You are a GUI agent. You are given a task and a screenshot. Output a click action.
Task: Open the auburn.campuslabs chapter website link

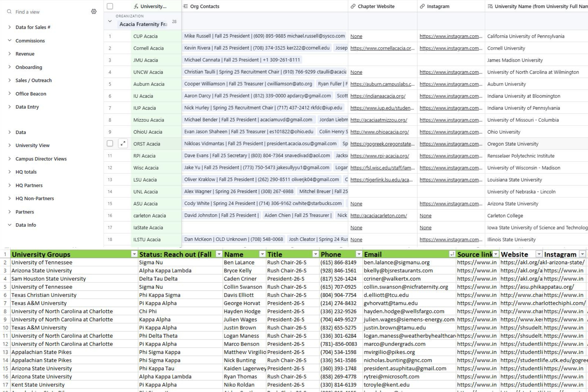[382, 84]
